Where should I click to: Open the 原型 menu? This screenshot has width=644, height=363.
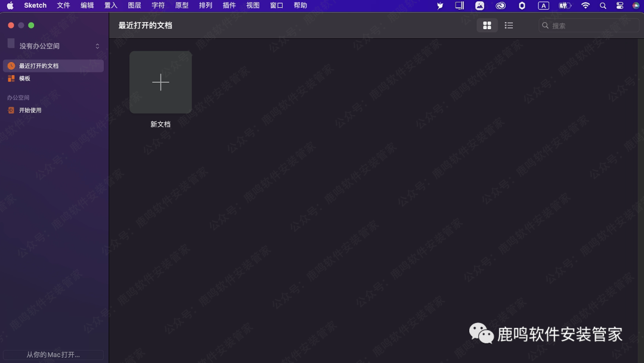pyautogui.click(x=181, y=5)
